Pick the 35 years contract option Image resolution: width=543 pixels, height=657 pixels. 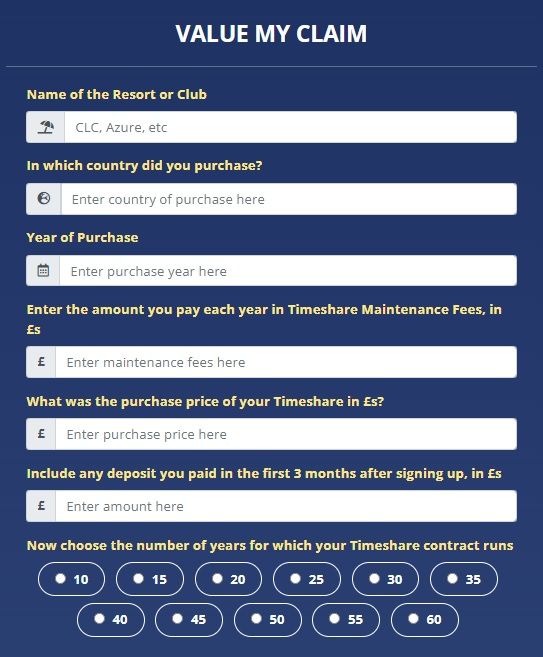464,579
